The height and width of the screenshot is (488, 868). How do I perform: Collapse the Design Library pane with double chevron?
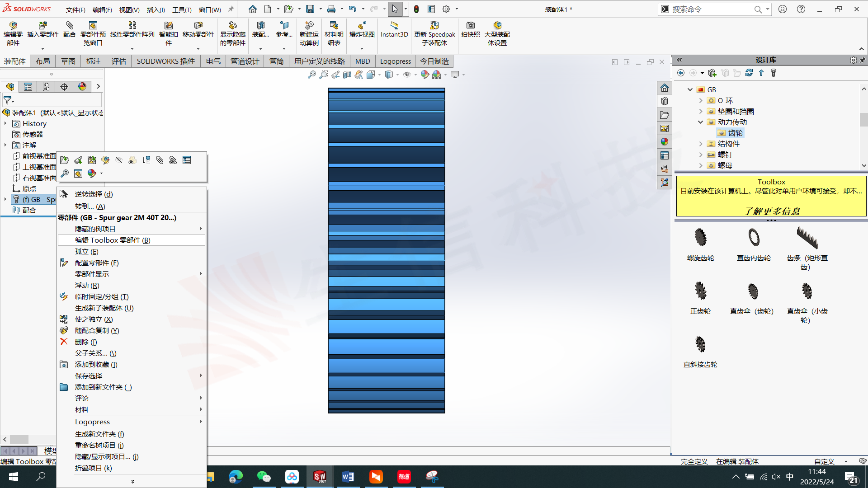pos(679,60)
